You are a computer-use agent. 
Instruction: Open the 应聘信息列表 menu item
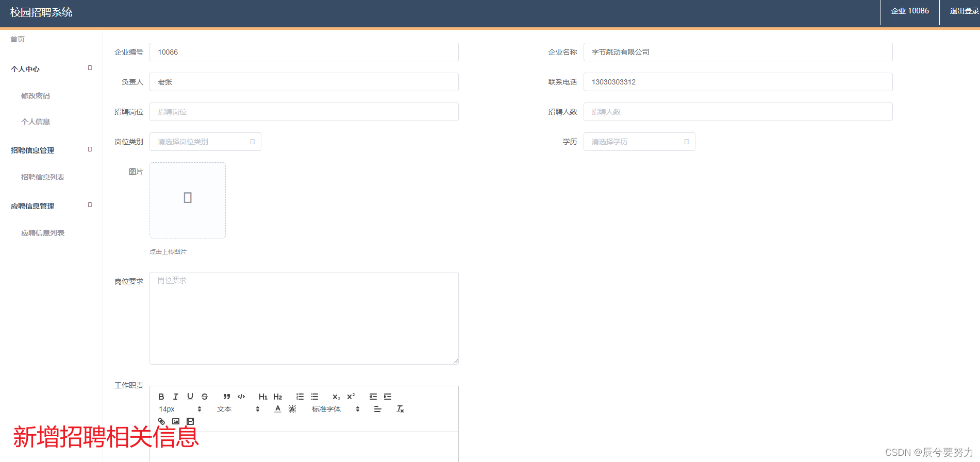coord(43,233)
